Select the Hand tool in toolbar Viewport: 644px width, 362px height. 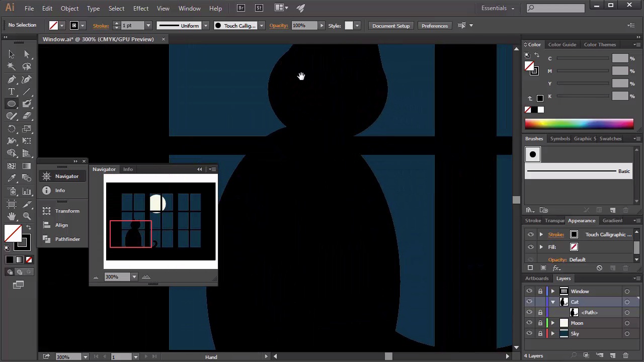click(12, 216)
